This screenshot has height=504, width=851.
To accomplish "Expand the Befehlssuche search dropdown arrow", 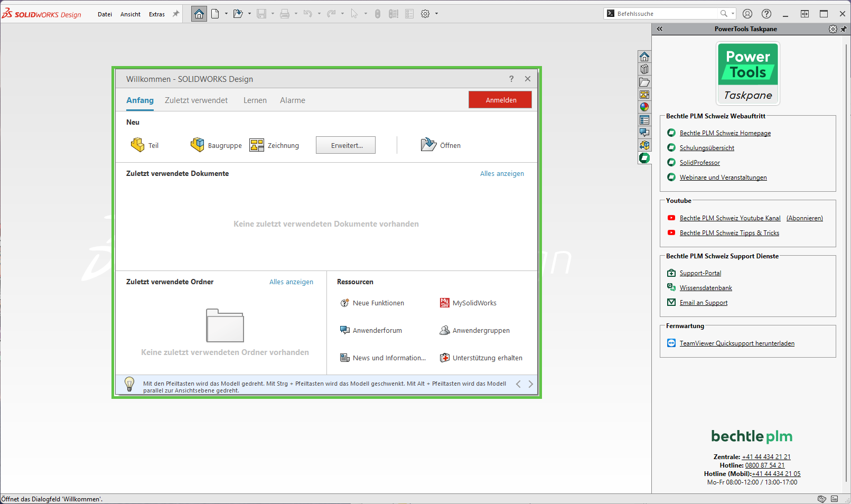I will [733, 14].
